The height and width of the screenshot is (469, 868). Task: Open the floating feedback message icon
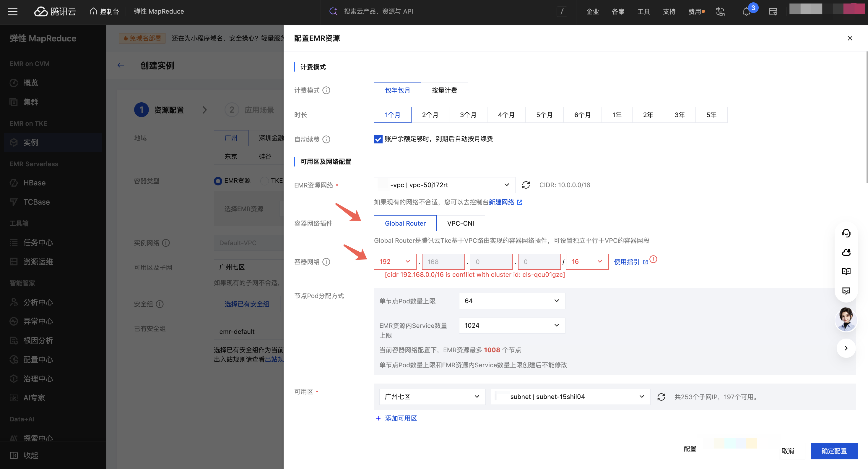846,291
